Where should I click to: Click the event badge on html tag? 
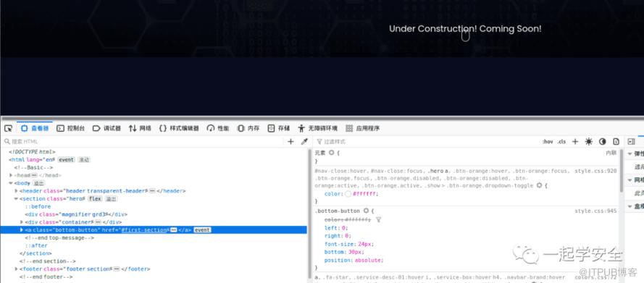point(66,159)
